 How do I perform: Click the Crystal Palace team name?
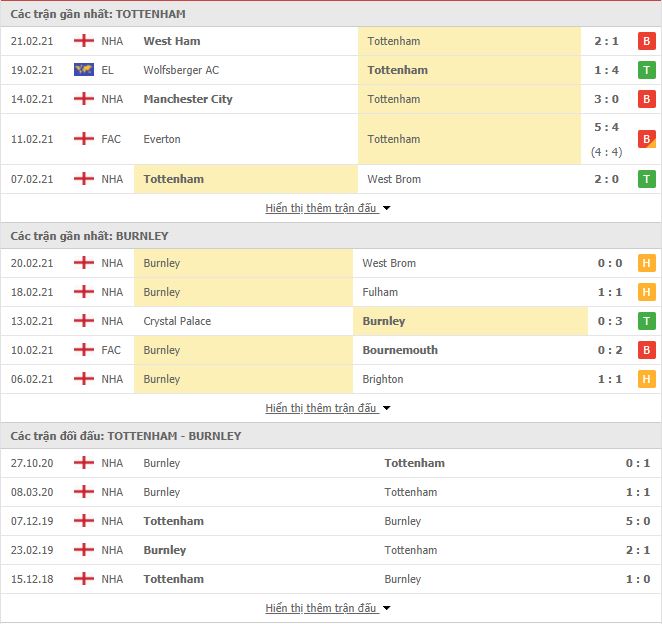point(177,321)
